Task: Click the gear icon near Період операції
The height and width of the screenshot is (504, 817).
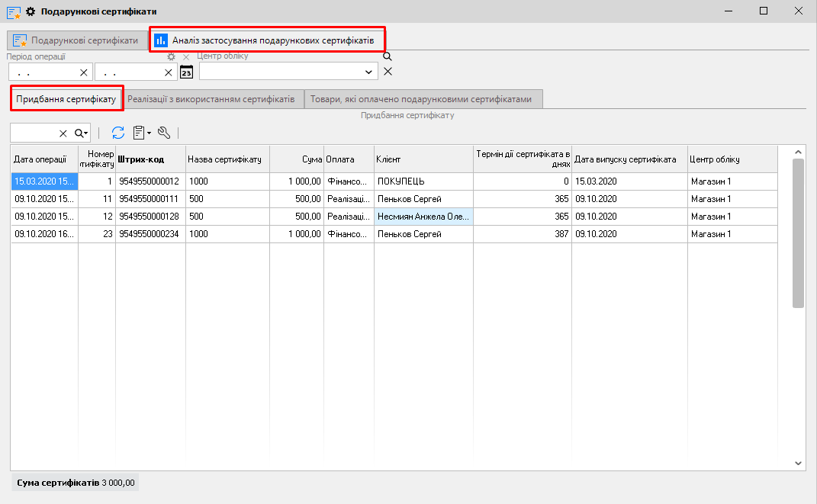Action: click(172, 57)
